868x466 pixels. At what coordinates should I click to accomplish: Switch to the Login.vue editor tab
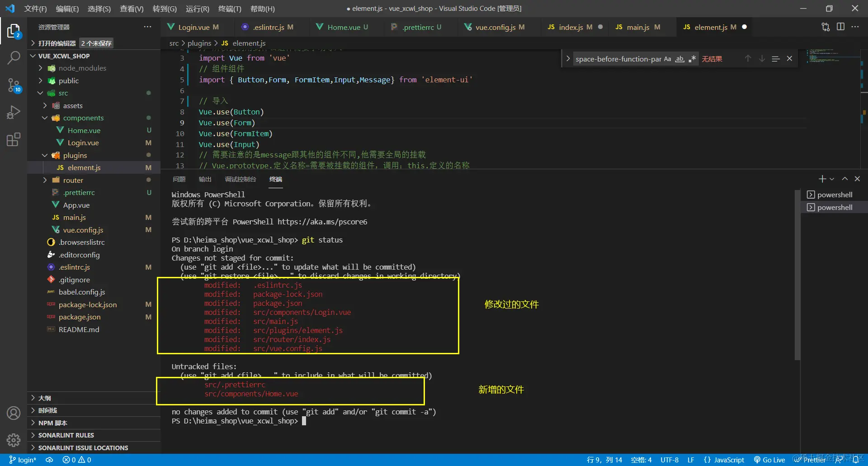[x=198, y=27]
